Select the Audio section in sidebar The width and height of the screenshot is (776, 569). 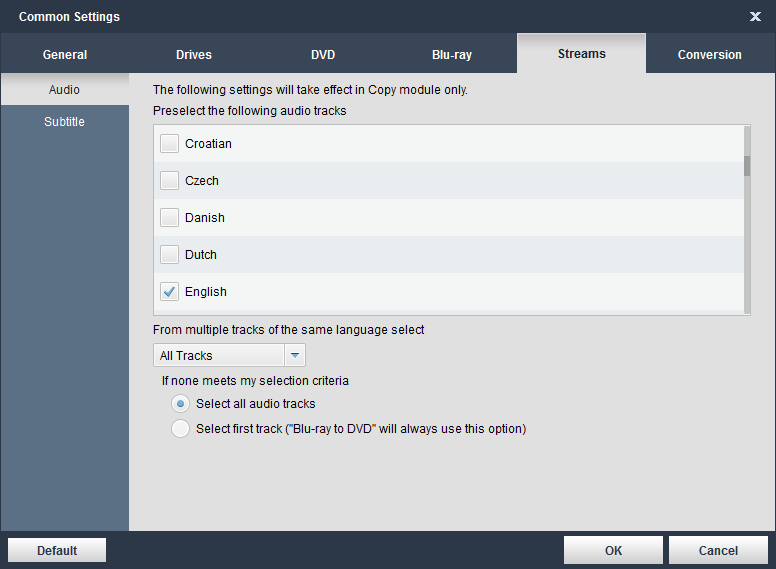pyautogui.click(x=64, y=90)
